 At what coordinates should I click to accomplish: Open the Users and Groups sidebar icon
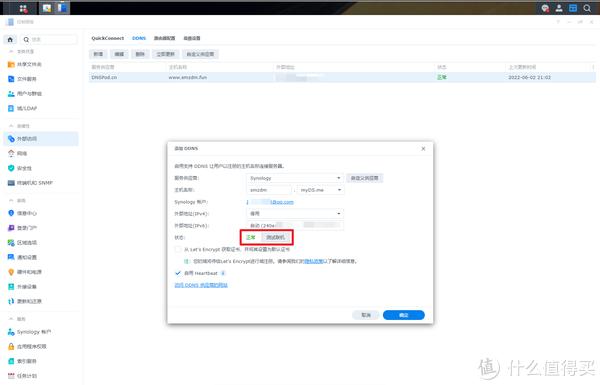click(11, 94)
